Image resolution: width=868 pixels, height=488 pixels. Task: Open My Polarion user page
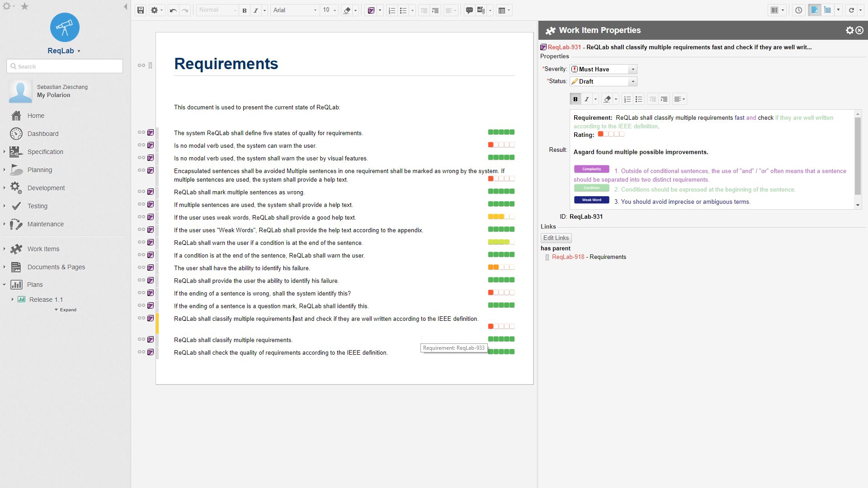click(53, 95)
